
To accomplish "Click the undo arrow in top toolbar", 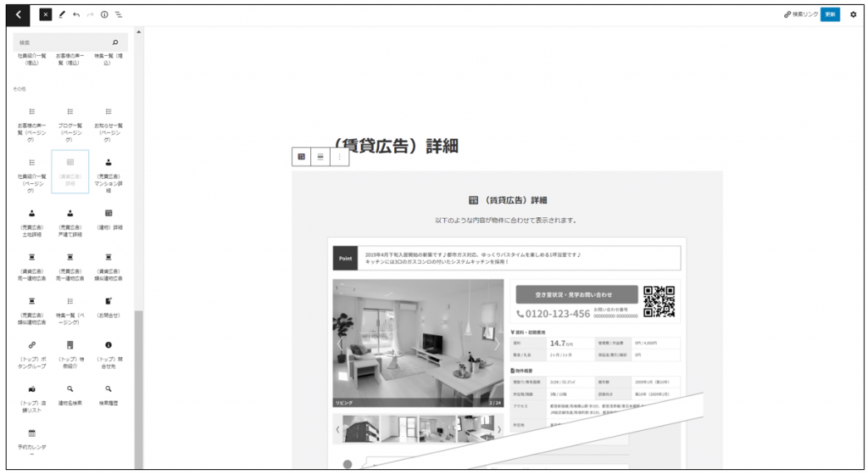I will 76,14.
